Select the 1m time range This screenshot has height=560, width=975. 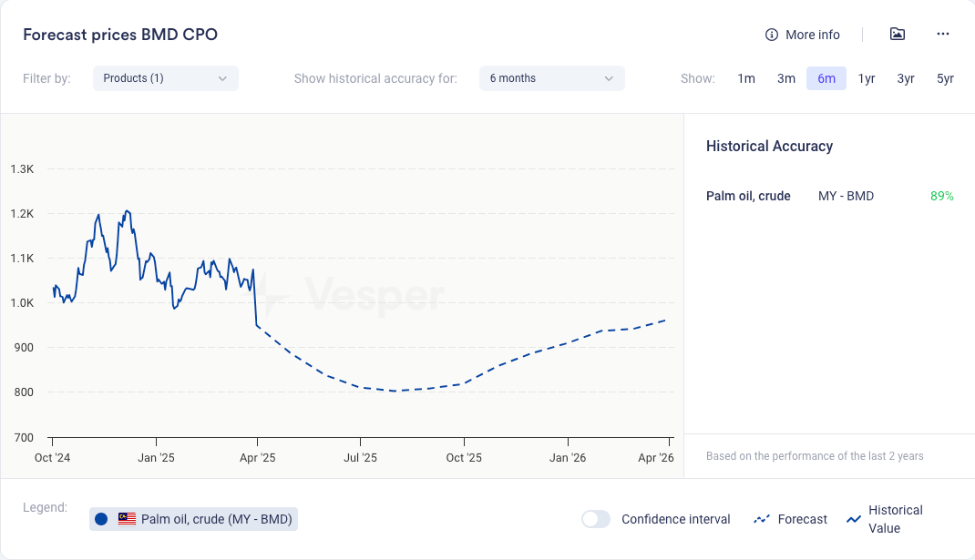[746, 78]
